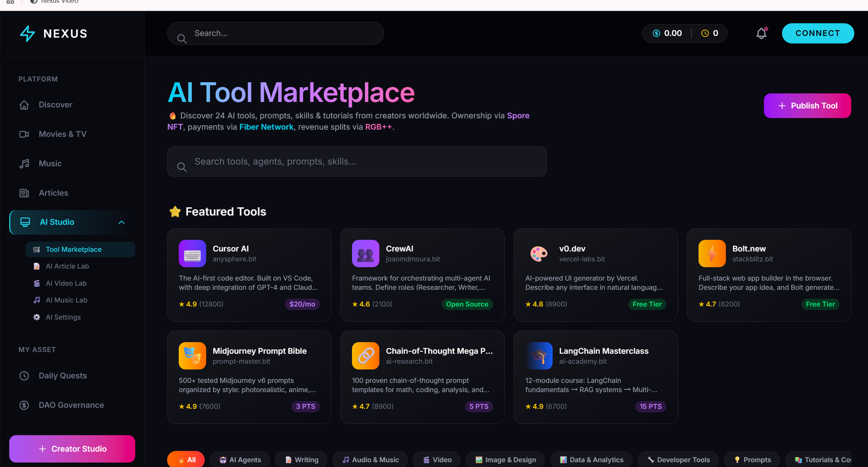868x467 pixels.
Task: Filter by AI Agents category
Action: pos(240,460)
